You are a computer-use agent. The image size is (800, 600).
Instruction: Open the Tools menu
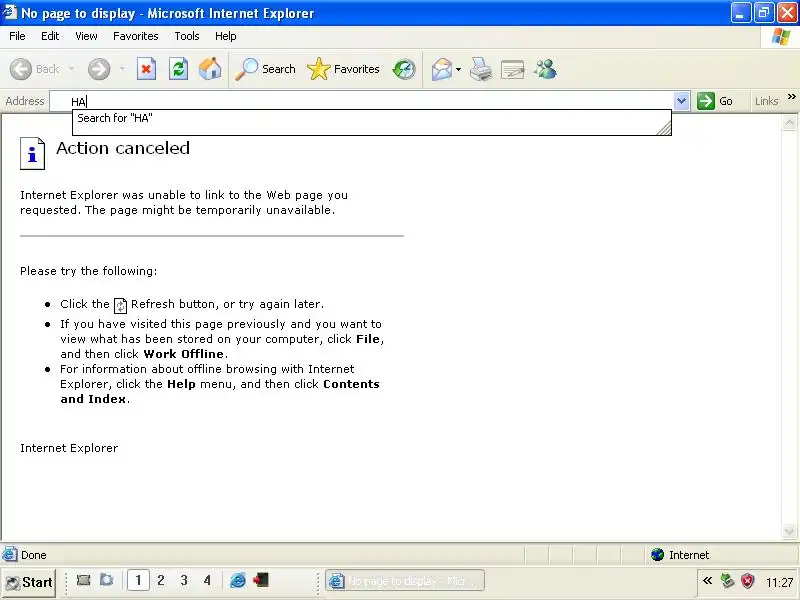(187, 36)
